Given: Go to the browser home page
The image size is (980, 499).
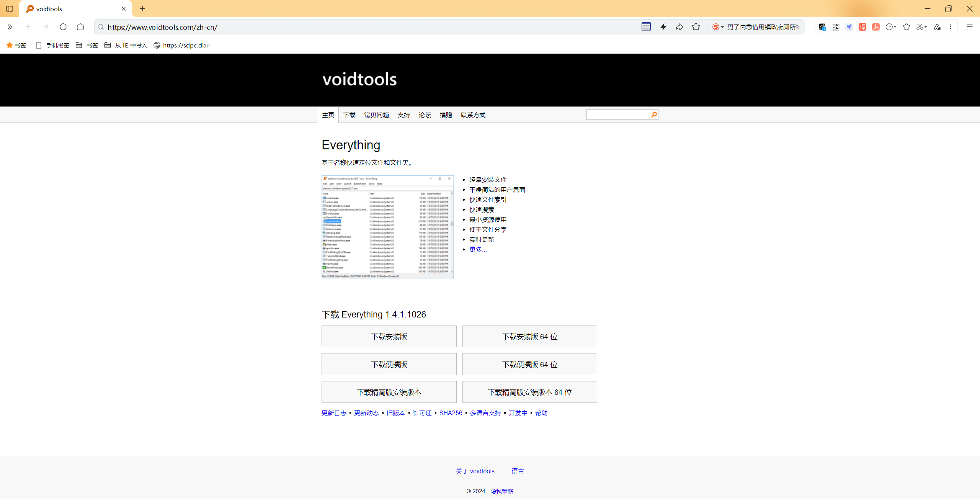Looking at the screenshot, I should pos(80,27).
